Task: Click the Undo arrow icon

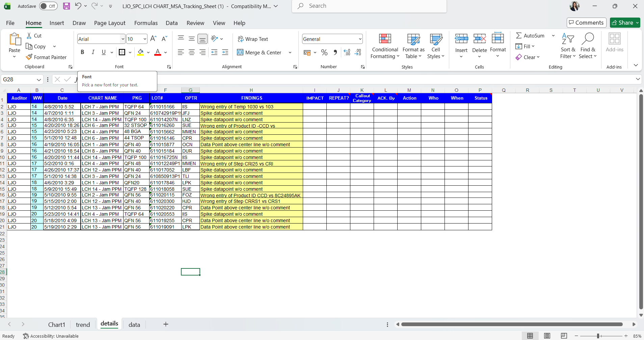Action: click(x=78, y=6)
